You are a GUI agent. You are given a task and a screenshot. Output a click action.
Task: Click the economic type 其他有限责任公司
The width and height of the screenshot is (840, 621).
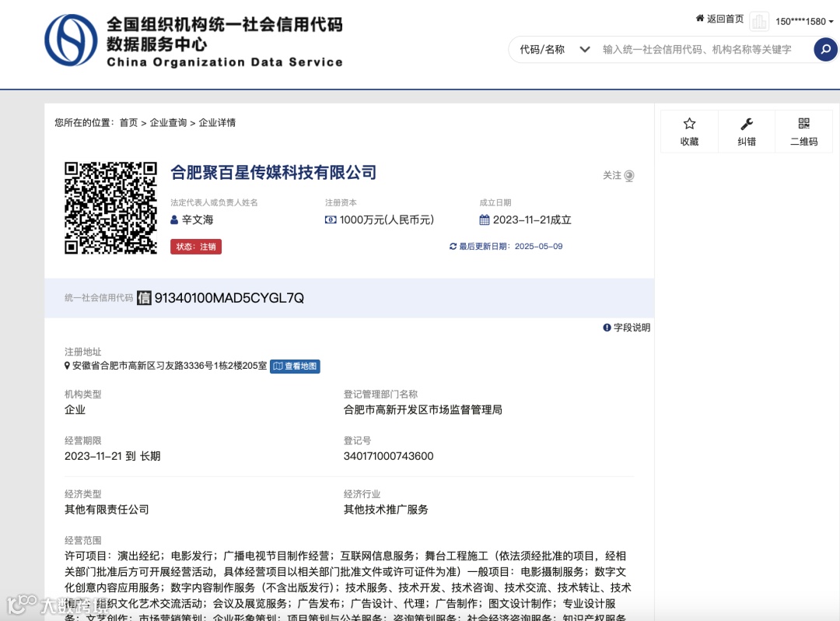(107, 510)
